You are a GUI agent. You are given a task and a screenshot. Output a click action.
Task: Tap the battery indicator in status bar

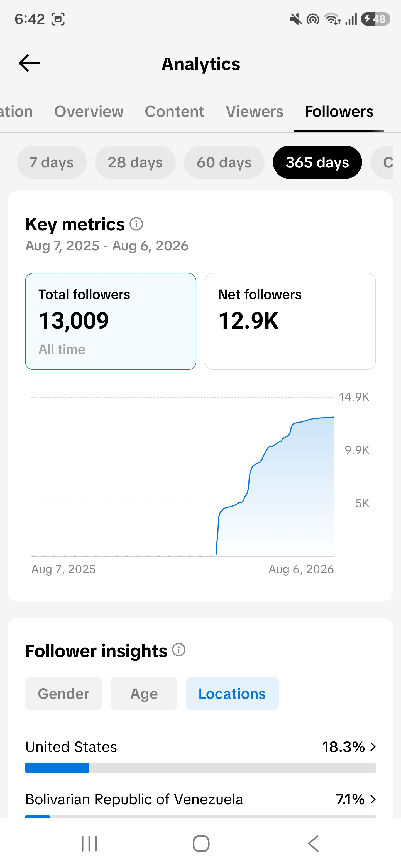(x=375, y=19)
